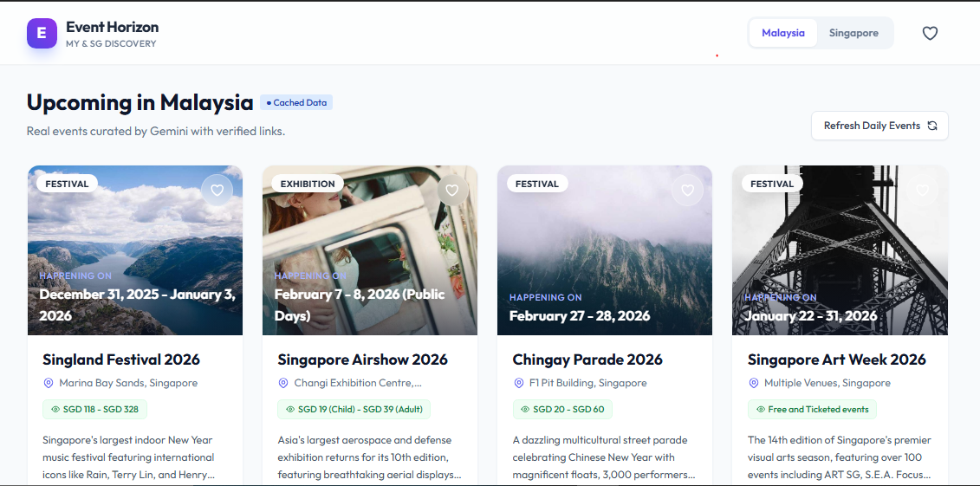Click the MY & SG DISCOVERY subtitle
Screen dimensions: 980x486
(111, 43)
